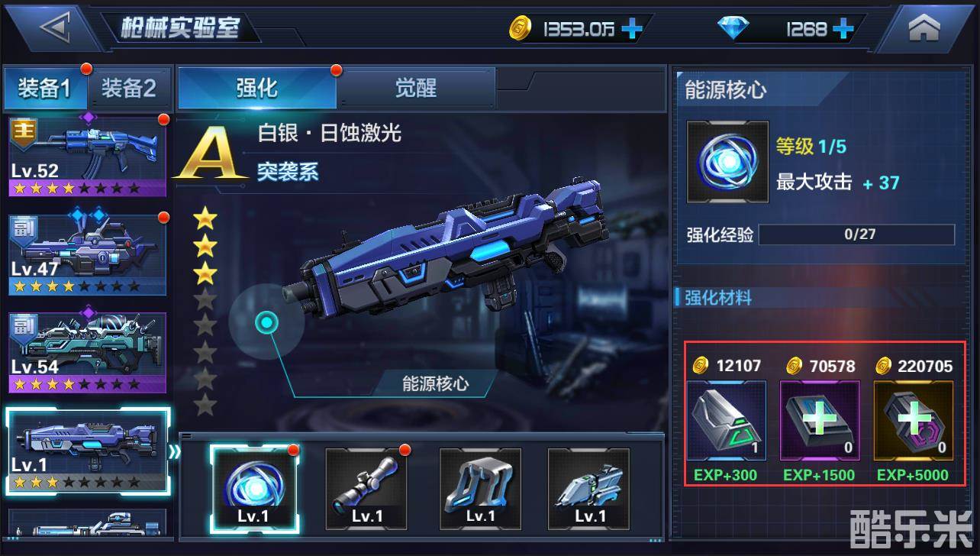This screenshot has height=556, width=980.
Task: Open the 强化 tab
Action: [256, 88]
